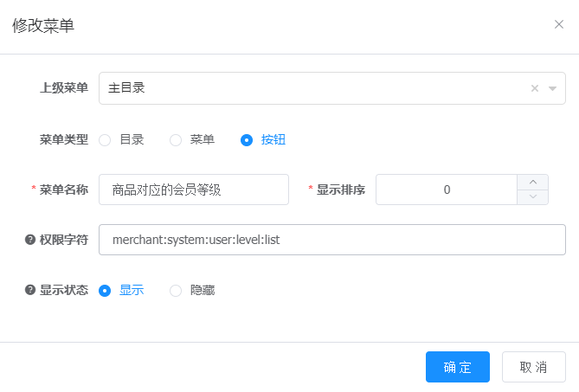Image resolution: width=579 pixels, height=392 pixels.
Task: Confirm with the 确定 button
Action: pos(458,367)
